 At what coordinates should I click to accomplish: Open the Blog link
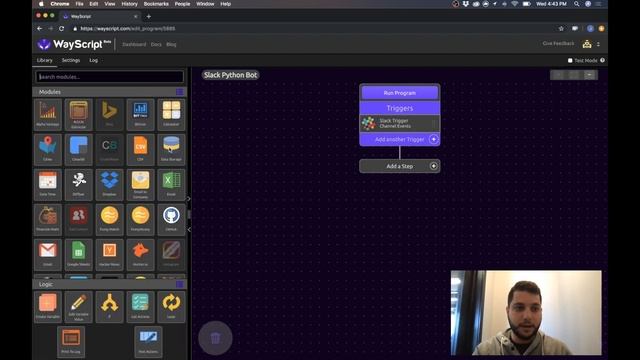pos(171,44)
